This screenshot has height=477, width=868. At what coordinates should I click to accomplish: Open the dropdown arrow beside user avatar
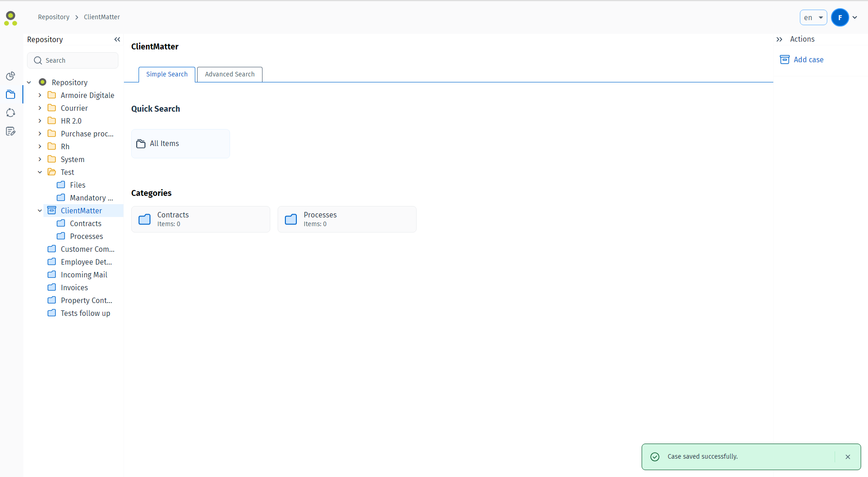click(x=855, y=17)
